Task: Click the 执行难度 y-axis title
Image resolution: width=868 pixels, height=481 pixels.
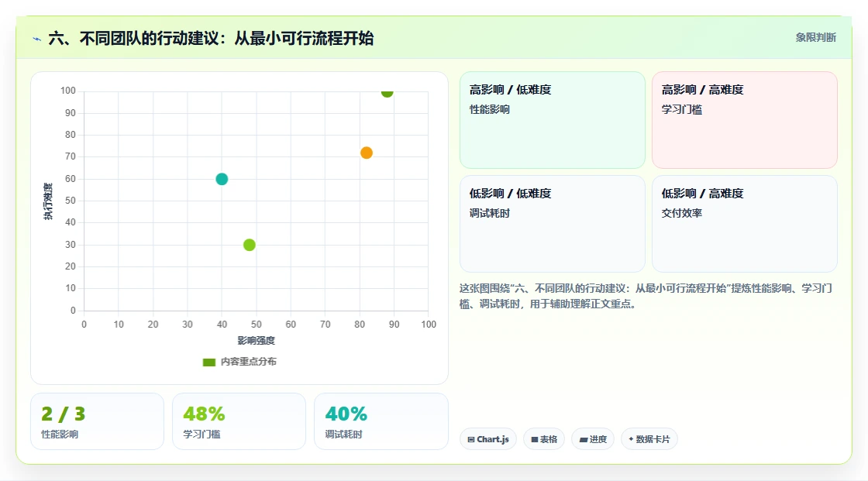Action: [48, 201]
